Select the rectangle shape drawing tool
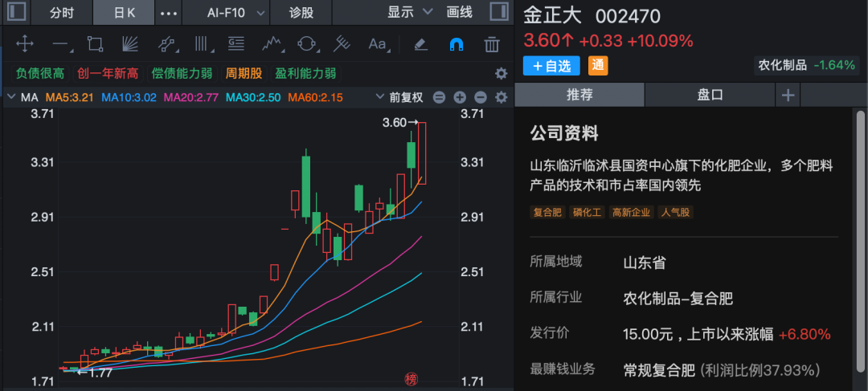The width and height of the screenshot is (868, 391). 95,43
